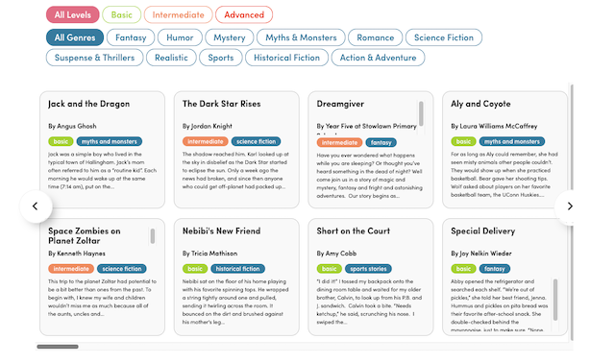Viewport: 615px width, 364px height.
Task: Filter by Science Fiction genre
Action: (x=444, y=37)
